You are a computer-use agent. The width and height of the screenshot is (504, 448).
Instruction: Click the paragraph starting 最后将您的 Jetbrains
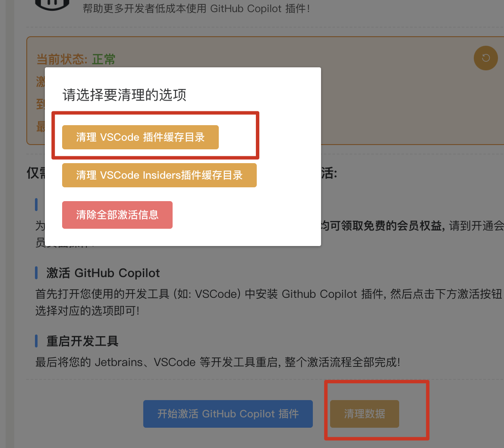pos(217,362)
